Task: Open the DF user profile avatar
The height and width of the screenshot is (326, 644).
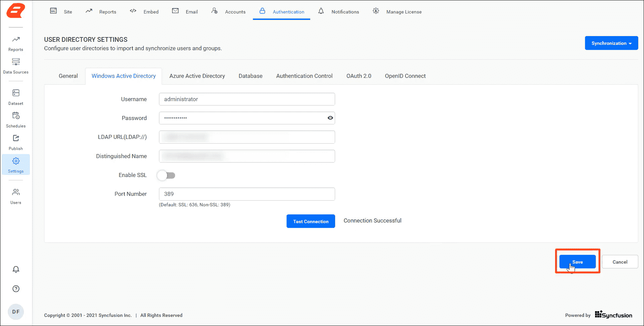Action: (16, 312)
